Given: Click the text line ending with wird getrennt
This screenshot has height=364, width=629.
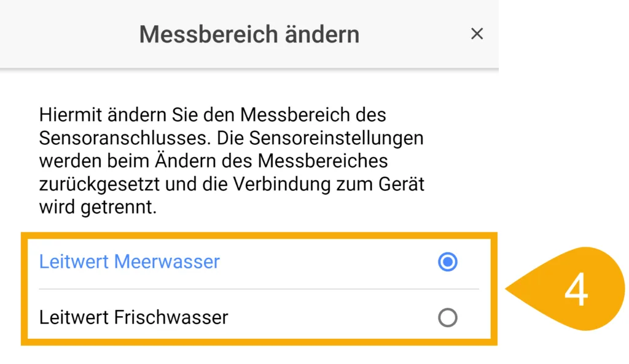Looking at the screenshot, I should (98, 207).
